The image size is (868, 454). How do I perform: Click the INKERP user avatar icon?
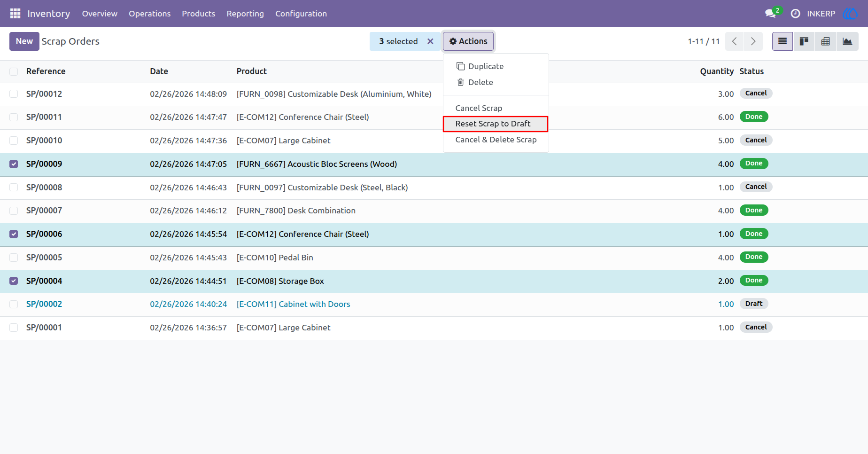pos(850,14)
